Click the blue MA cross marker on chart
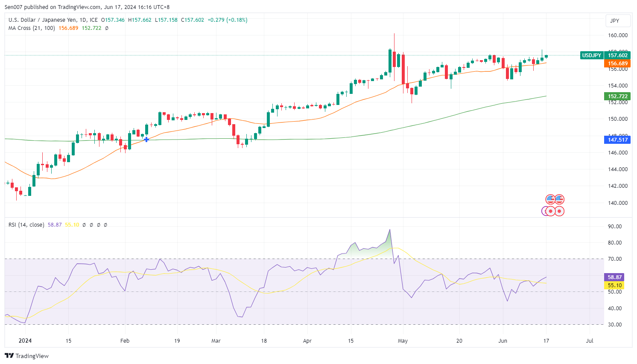The image size is (637, 364). (x=146, y=140)
